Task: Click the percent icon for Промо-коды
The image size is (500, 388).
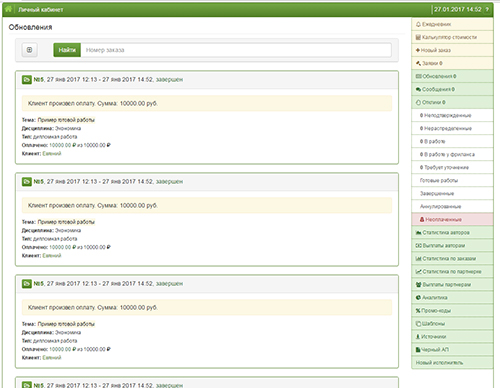Action: tap(418, 311)
